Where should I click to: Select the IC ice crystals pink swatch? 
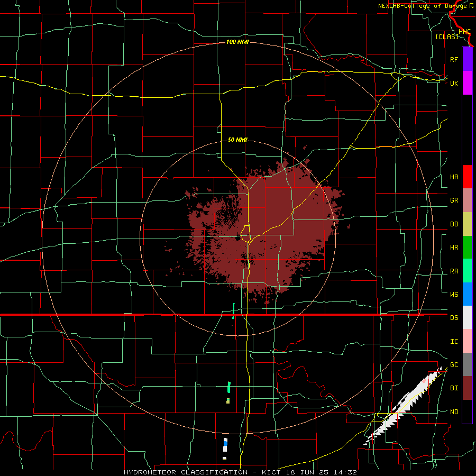tap(467, 341)
